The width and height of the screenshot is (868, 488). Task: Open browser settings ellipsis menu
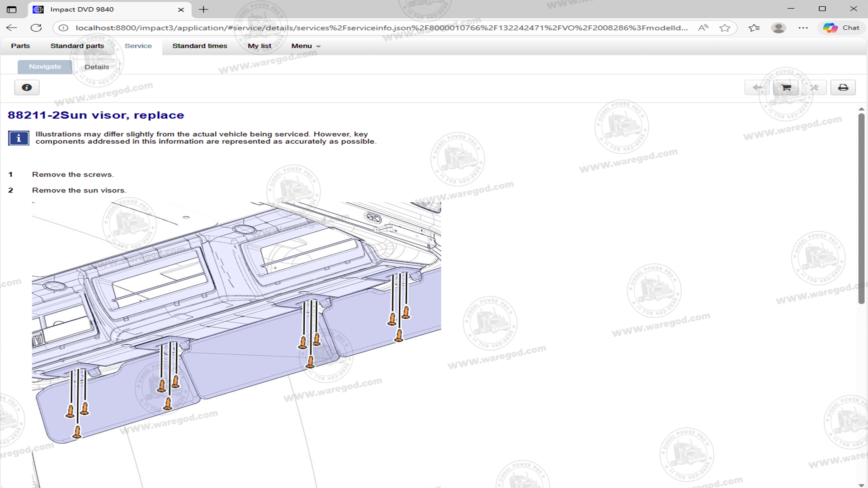pos(803,28)
